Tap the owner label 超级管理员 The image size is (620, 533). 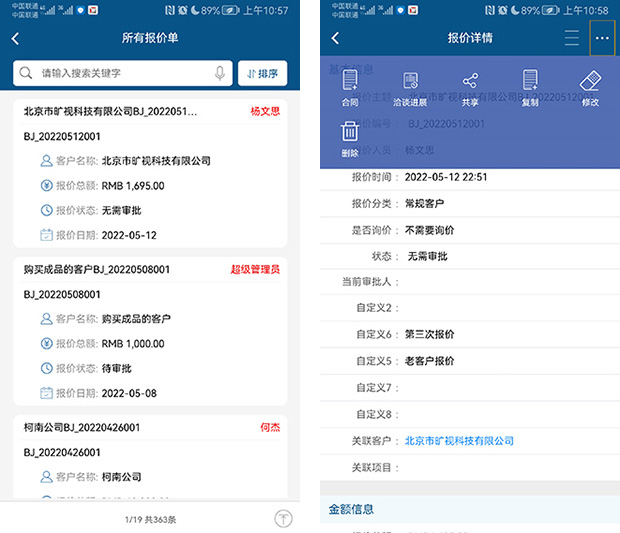click(255, 270)
